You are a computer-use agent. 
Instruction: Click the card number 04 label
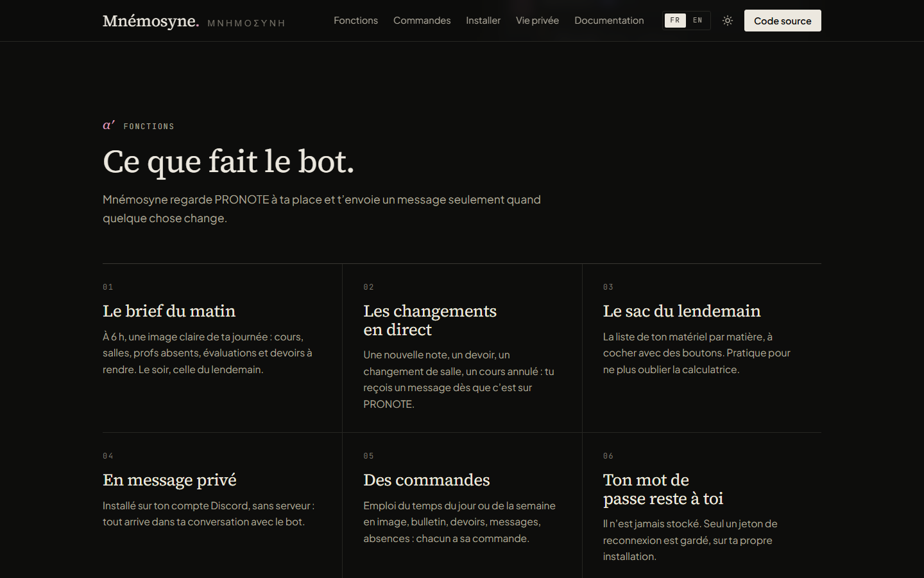[x=108, y=456]
